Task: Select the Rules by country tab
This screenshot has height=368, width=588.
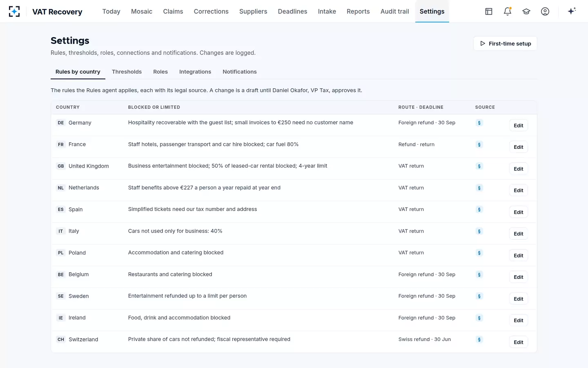Action: (78, 72)
